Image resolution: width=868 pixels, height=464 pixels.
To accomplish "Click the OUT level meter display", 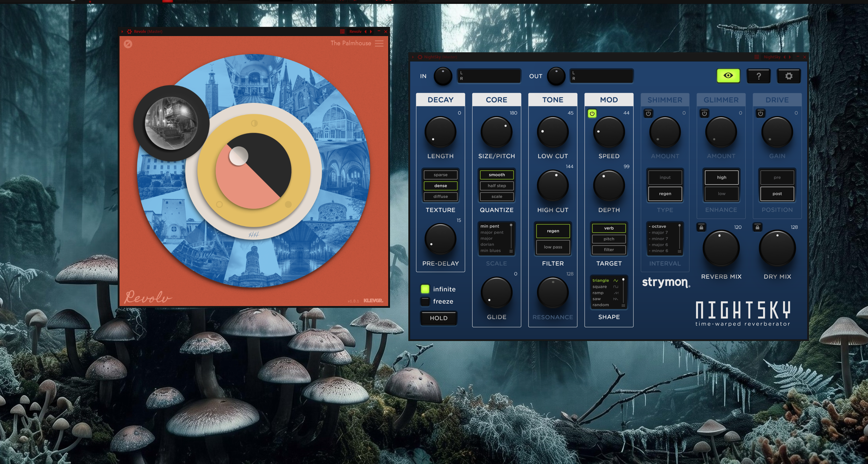I will (x=601, y=76).
